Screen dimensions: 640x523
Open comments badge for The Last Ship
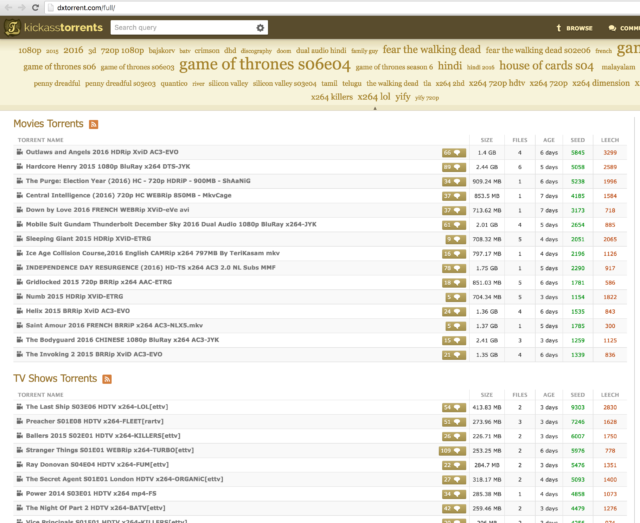pos(453,407)
